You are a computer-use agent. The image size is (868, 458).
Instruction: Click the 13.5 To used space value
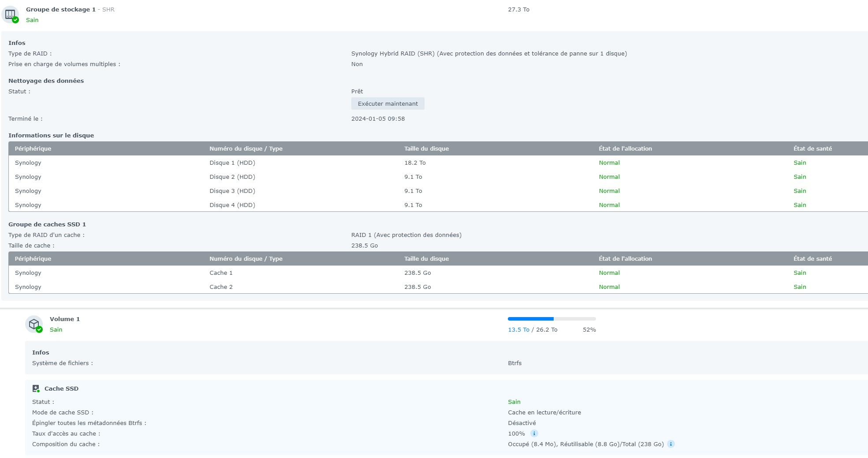[x=518, y=329]
